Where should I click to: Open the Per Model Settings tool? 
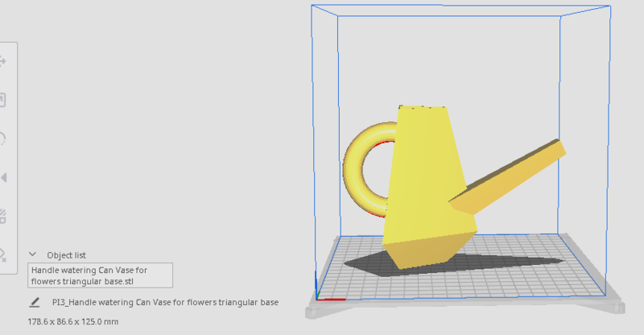point(3,216)
